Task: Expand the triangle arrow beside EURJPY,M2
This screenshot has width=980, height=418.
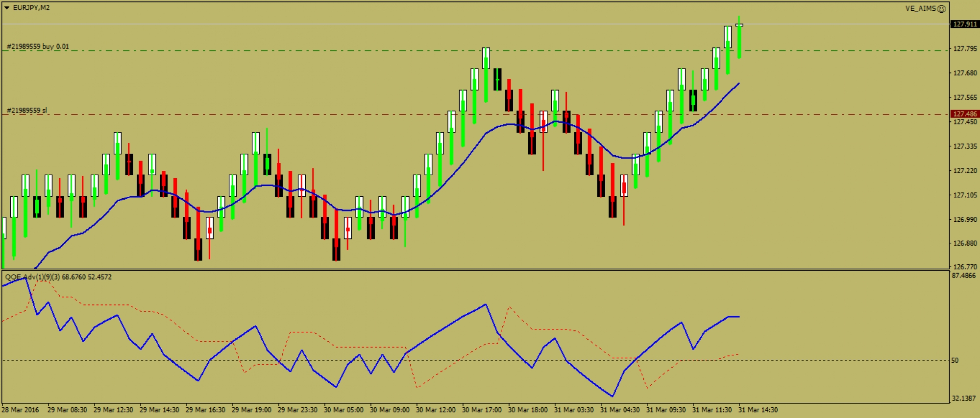Action: click(7, 8)
